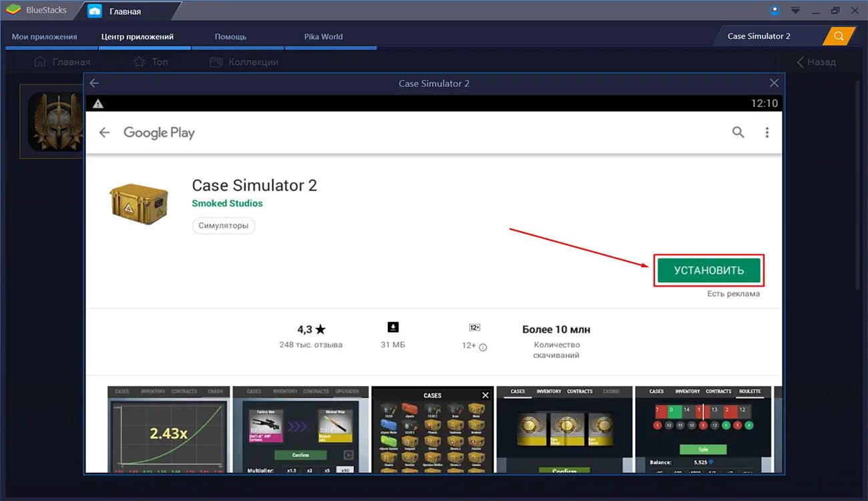
Task: Click the Google Play logo text
Action: click(x=159, y=133)
